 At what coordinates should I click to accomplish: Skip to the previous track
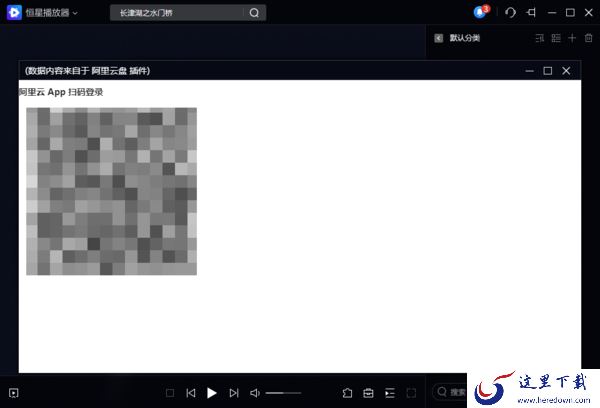[x=191, y=393]
